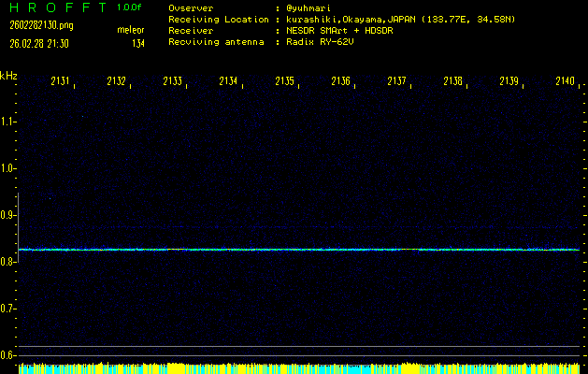588x374 pixels.
Task: Select the meteor count value 134
Action: (x=137, y=43)
